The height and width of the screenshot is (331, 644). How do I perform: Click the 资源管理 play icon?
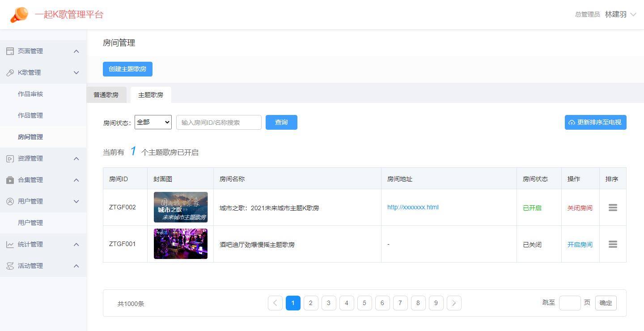click(10, 158)
